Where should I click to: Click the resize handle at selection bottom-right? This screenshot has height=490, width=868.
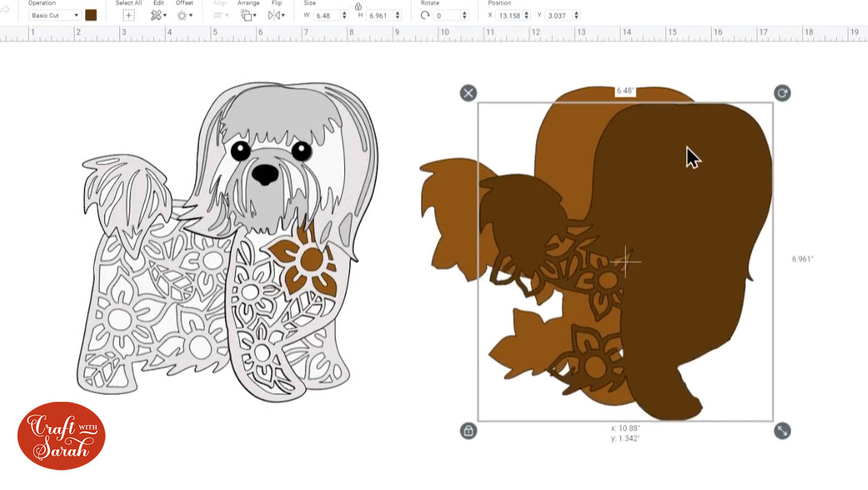tap(780, 430)
